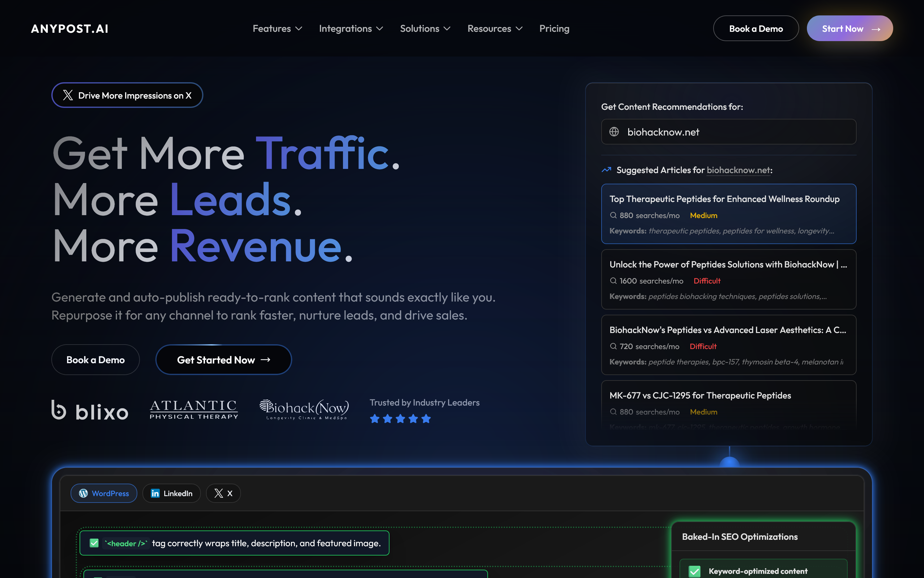Screen dimensions: 924x578
Task: Select the MK-677 vs CJC-1295 article card
Action: [x=729, y=405]
